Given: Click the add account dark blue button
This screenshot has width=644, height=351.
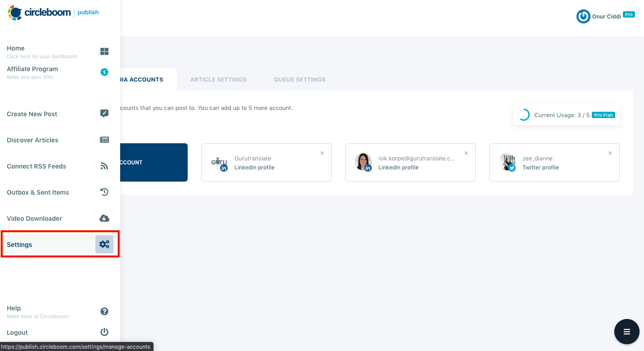Looking at the screenshot, I should pyautogui.click(x=154, y=162).
